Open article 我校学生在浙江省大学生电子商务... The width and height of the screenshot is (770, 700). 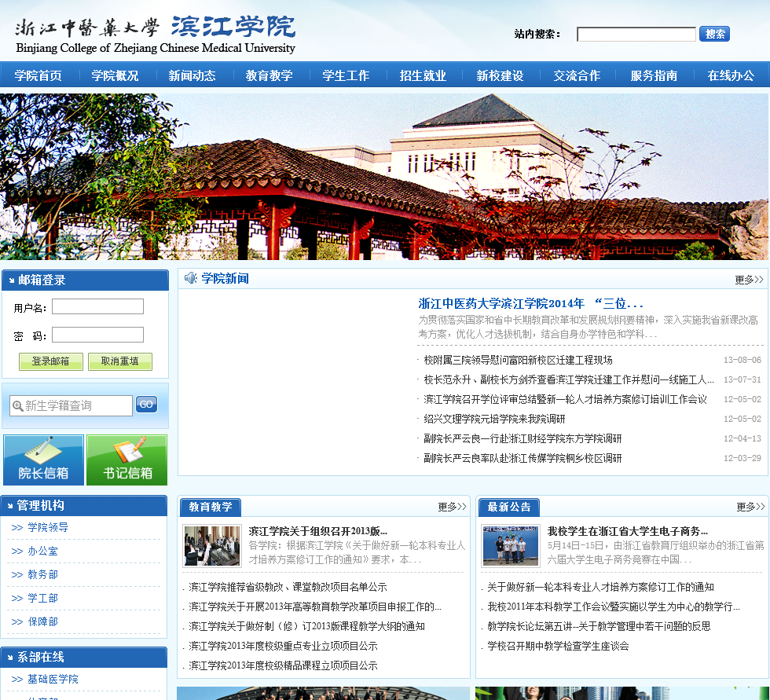point(628,531)
